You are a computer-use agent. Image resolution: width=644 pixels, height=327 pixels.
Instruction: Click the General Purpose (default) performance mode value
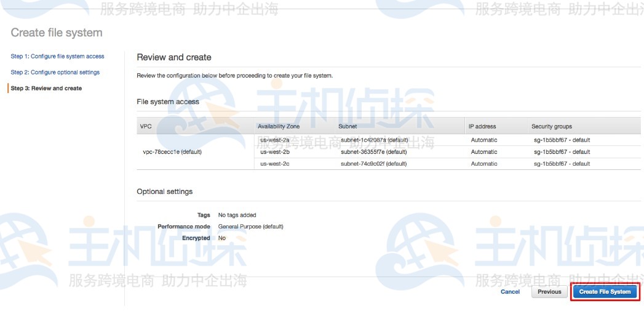tap(250, 227)
